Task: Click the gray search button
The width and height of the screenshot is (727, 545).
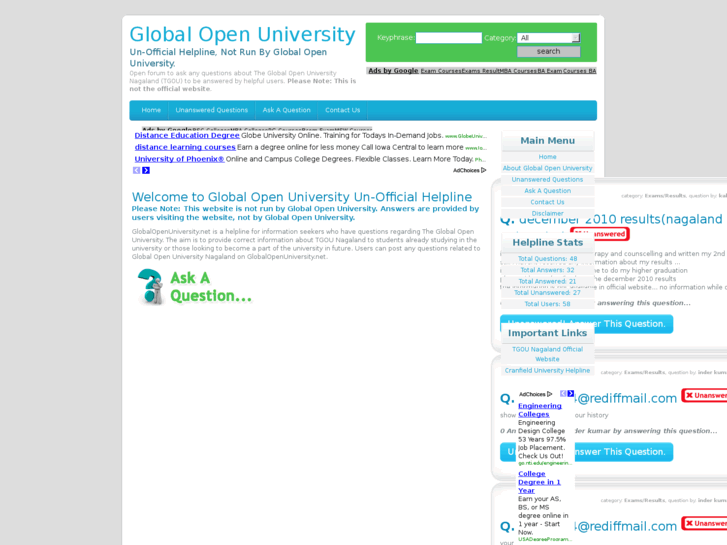Action: pyautogui.click(x=548, y=51)
